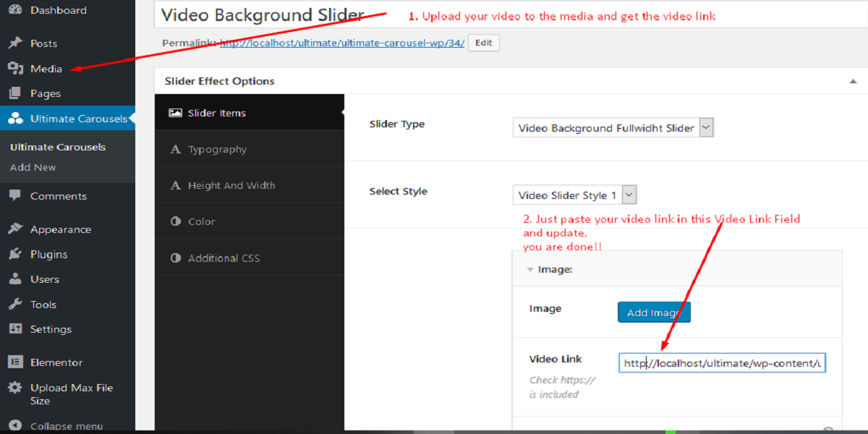The height and width of the screenshot is (434, 868).
Task: Click the Additional CSS half-circle icon
Action: click(175, 258)
